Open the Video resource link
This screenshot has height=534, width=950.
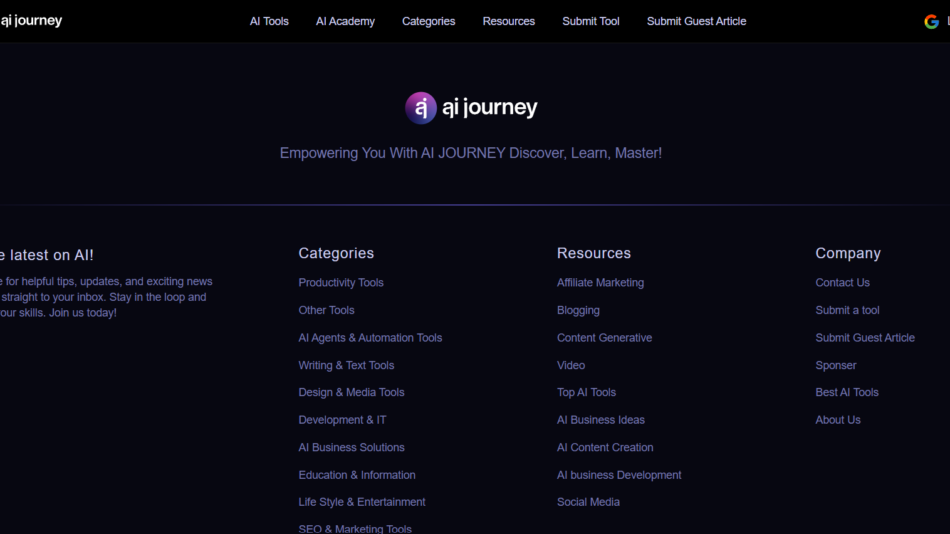571,365
